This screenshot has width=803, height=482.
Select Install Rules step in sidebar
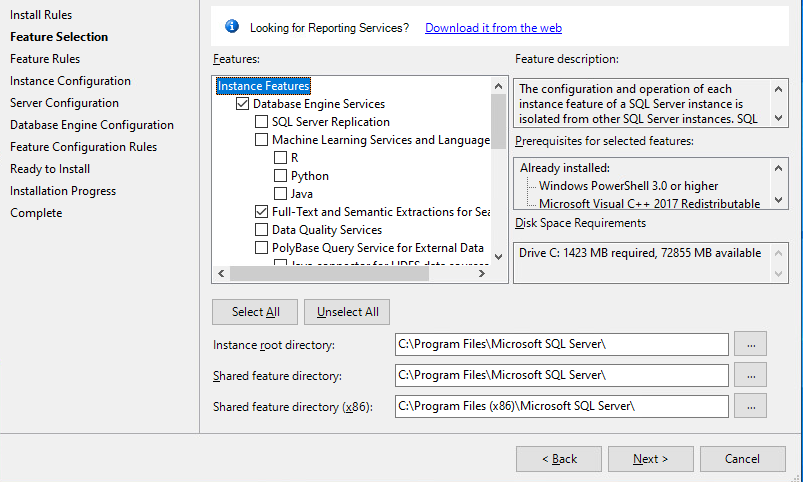coord(41,15)
